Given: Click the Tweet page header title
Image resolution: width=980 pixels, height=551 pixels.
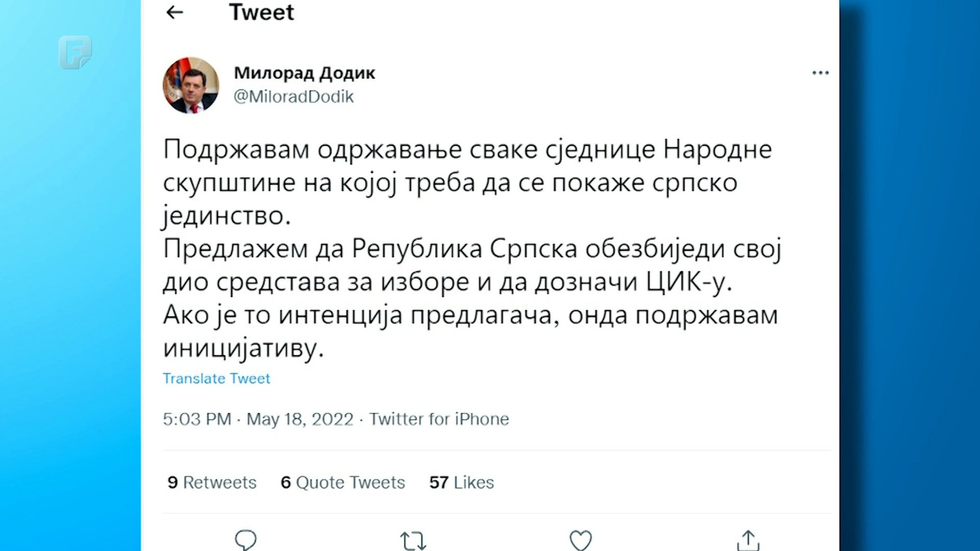Looking at the screenshot, I should [261, 12].
